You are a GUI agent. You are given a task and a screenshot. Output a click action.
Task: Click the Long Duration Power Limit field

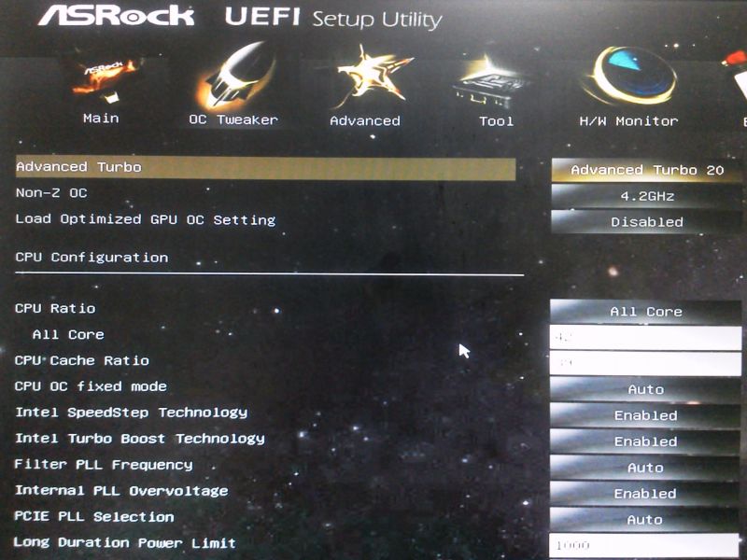click(x=644, y=545)
